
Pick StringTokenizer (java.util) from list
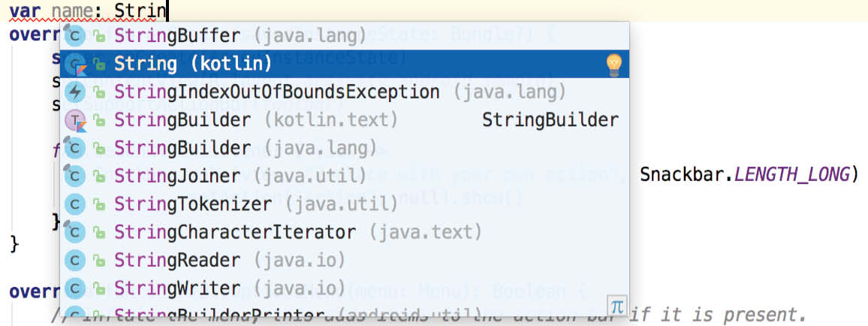click(x=344, y=204)
